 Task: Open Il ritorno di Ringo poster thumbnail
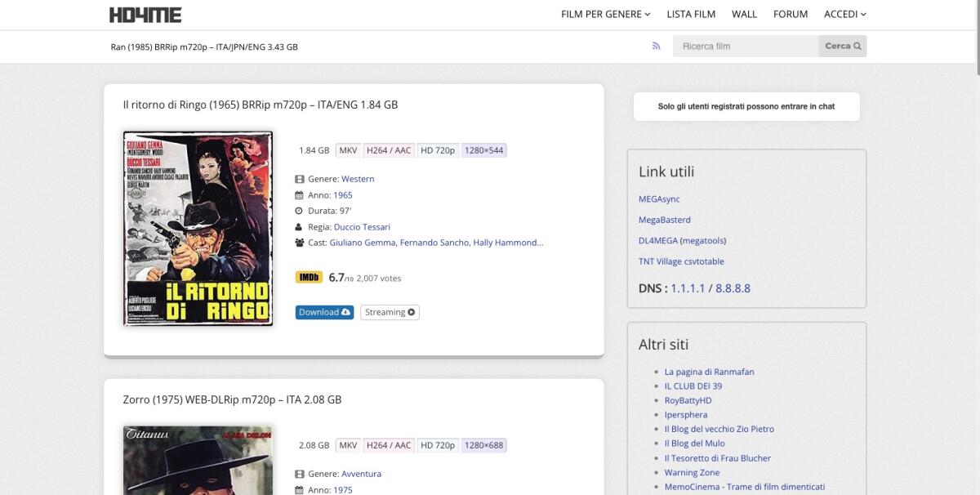[x=198, y=229]
